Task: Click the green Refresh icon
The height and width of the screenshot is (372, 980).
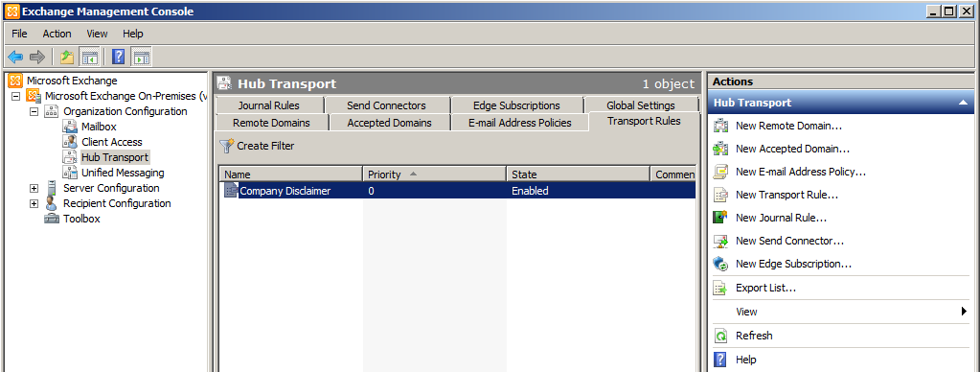Action: [720, 336]
